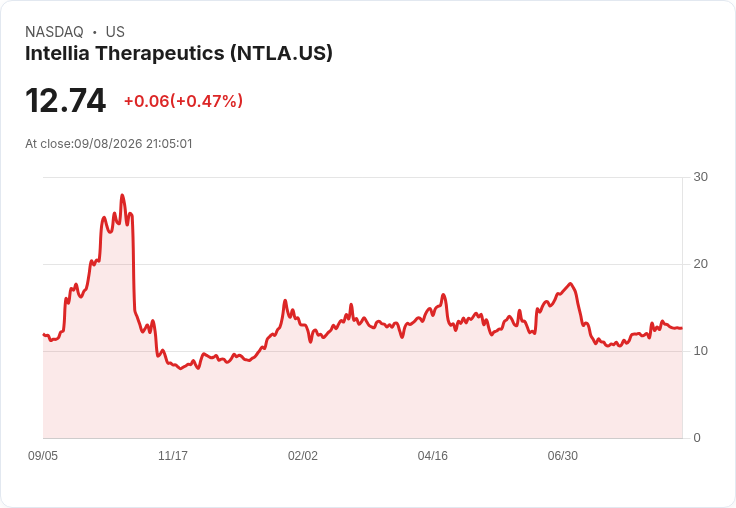Click the 0 y-axis value label

pos(697,438)
